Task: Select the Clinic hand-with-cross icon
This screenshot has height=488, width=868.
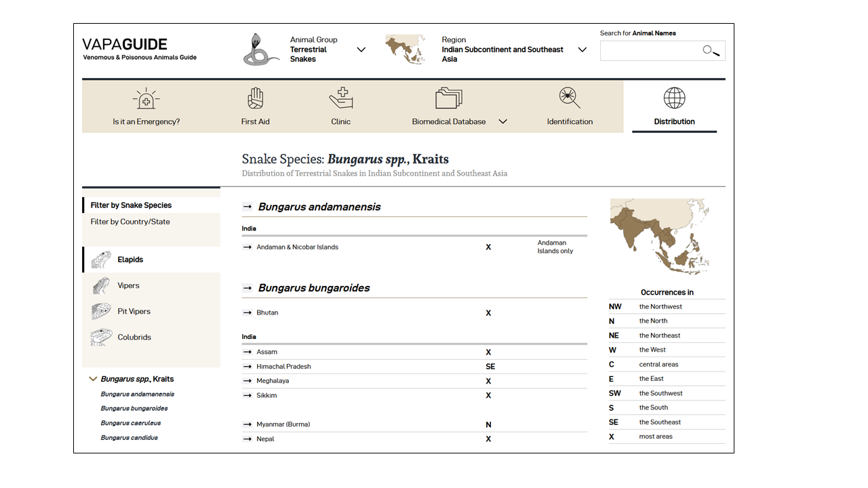Action: click(341, 98)
